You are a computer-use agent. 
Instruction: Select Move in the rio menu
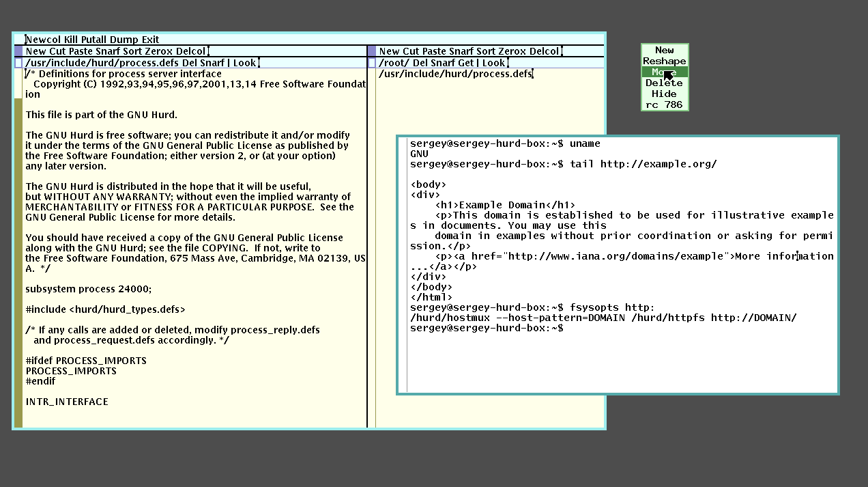coord(665,72)
